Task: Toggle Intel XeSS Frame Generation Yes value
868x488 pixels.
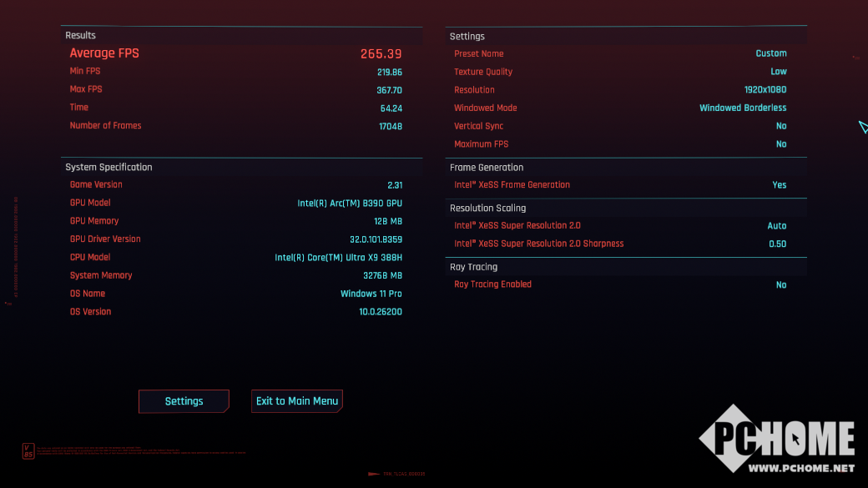Action: click(779, 185)
